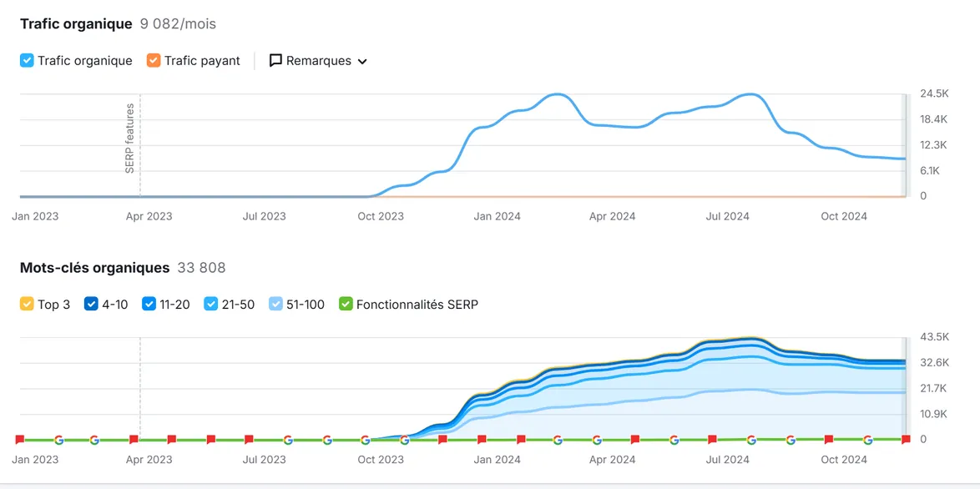This screenshot has height=489, width=980.
Task: Click the 43.5K axis label
Action: pos(934,337)
